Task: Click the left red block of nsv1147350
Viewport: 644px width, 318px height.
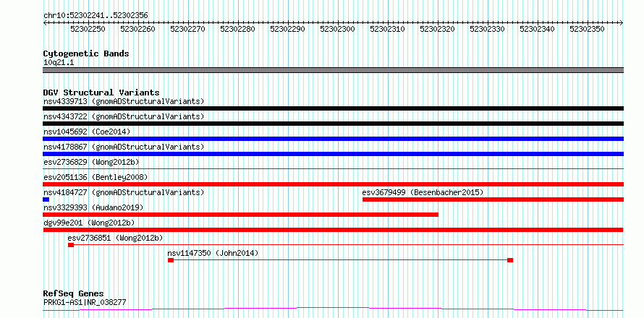Action: 171,260
